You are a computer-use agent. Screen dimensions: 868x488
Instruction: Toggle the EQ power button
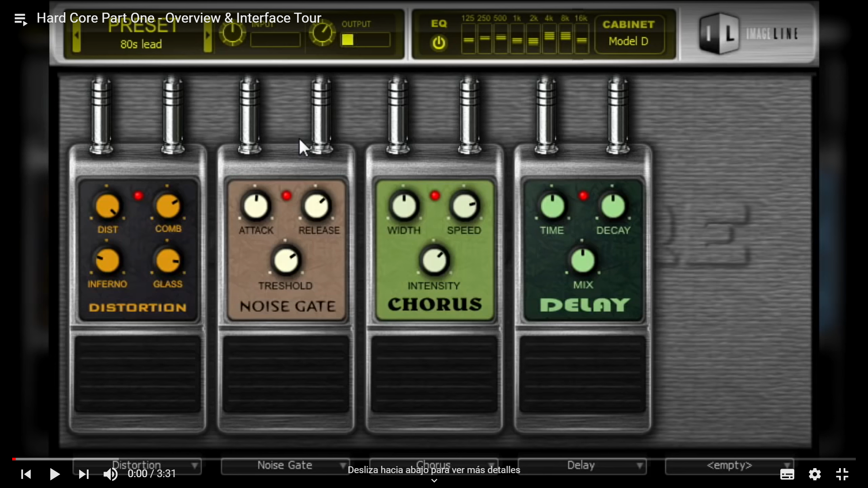439,43
